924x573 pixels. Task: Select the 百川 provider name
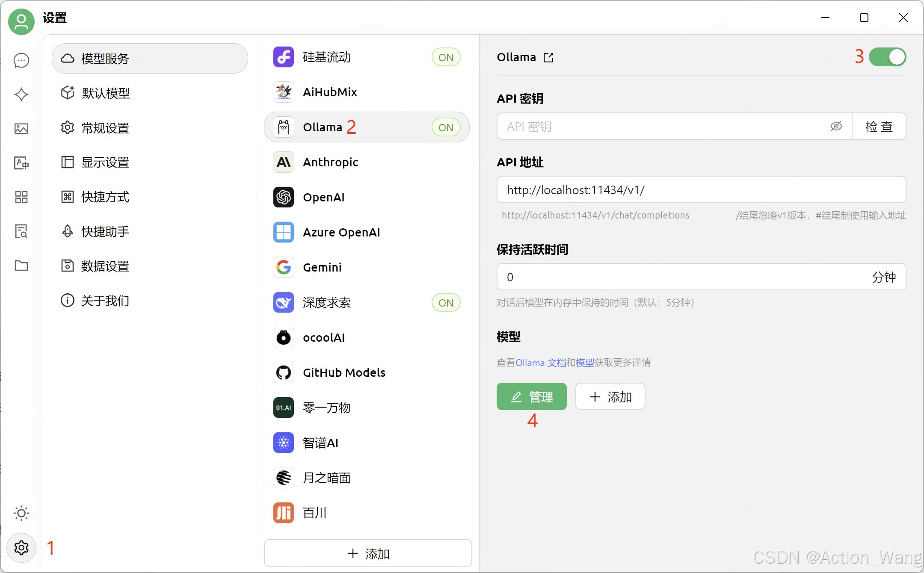pos(315,513)
